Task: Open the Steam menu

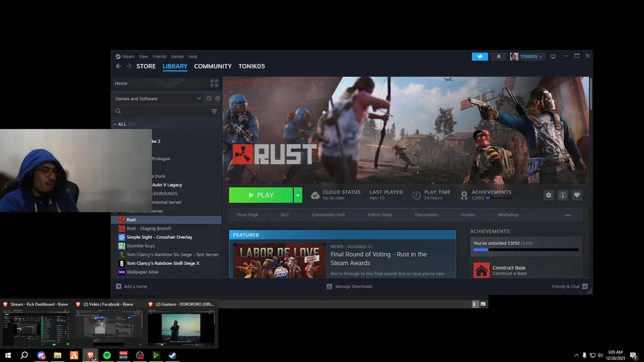Action: click(x=128, y=56)
